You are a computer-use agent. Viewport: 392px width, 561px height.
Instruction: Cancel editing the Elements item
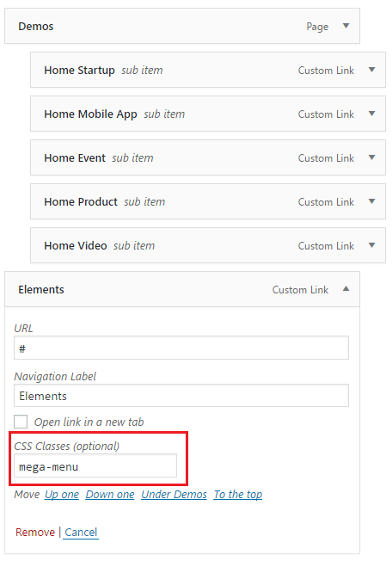pyautogui.click(x=81, y=533)
